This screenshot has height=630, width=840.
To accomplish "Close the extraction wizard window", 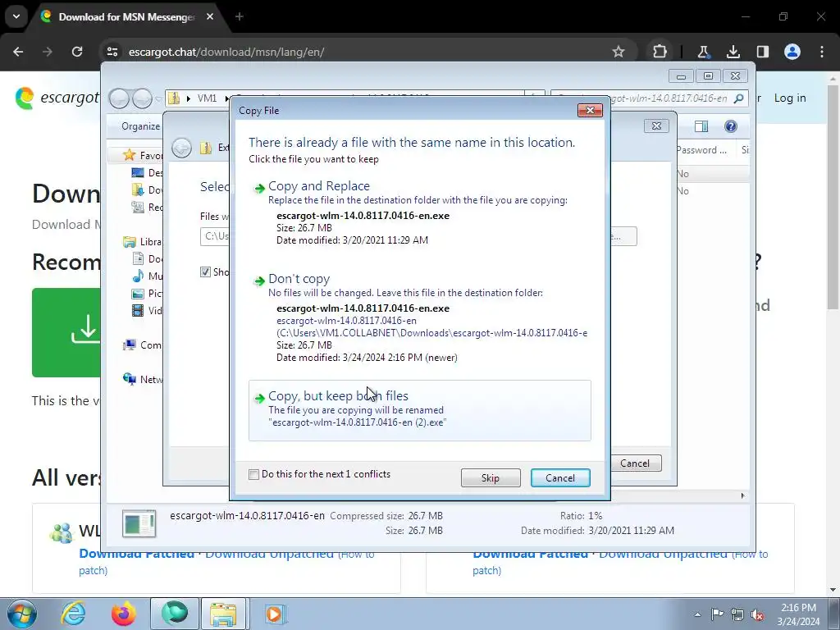I will 656,126.
